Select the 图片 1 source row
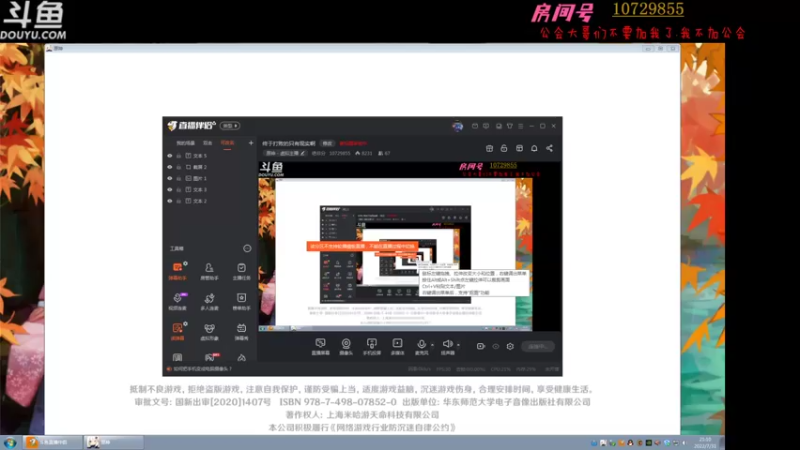The image size is (800, 450). point(210,178)
